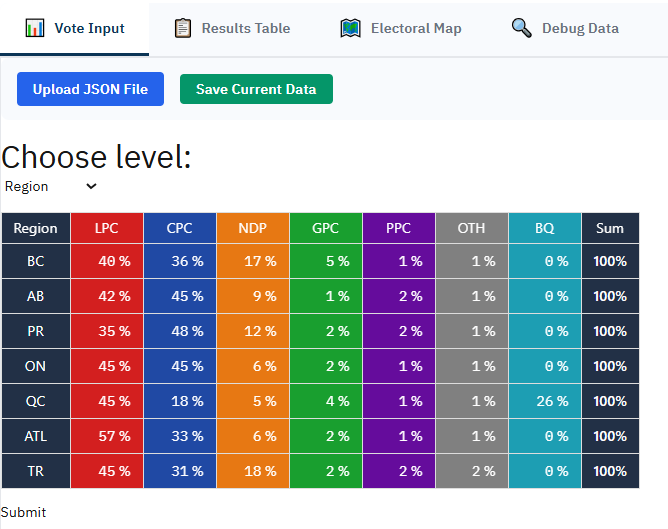
Task: Select the AB region row label
Action: pyautogui.click(x=36, y=296)
